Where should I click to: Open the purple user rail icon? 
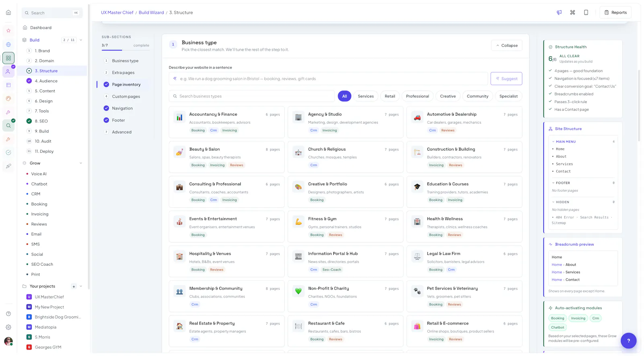(8, 72)
